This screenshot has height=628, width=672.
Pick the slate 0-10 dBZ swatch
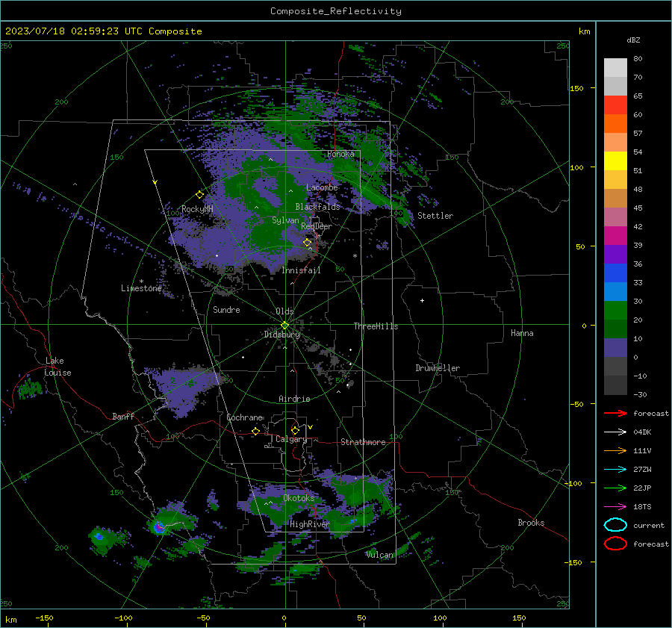tap(615, 347)
